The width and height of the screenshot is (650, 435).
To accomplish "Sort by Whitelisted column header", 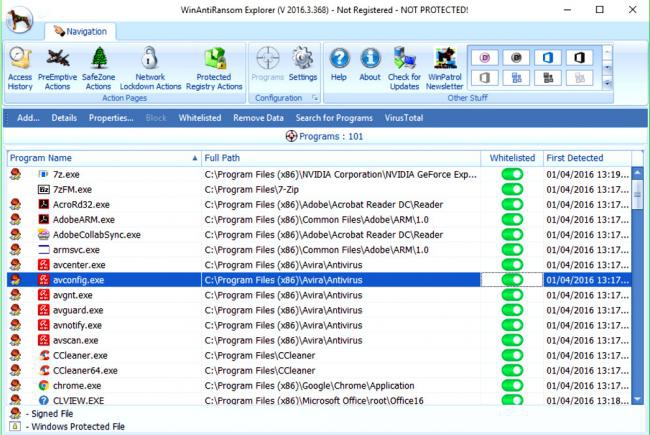I will point(512,158).
